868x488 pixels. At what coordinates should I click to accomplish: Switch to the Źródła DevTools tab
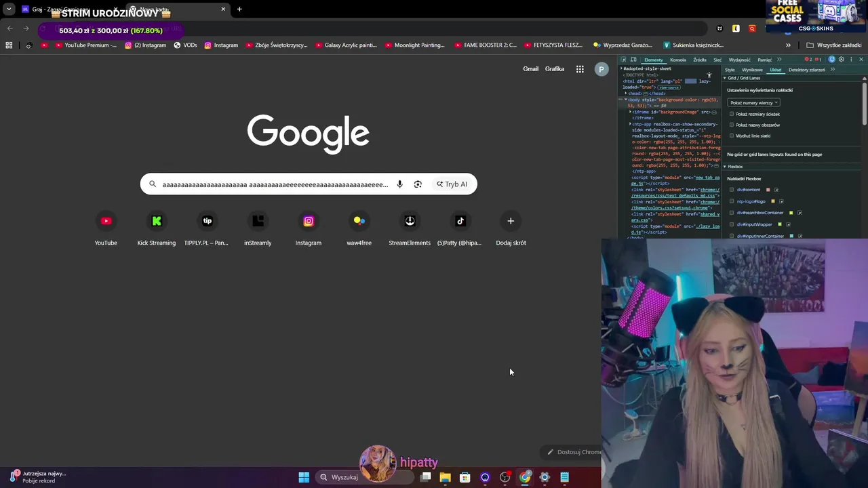click(700, 60)
